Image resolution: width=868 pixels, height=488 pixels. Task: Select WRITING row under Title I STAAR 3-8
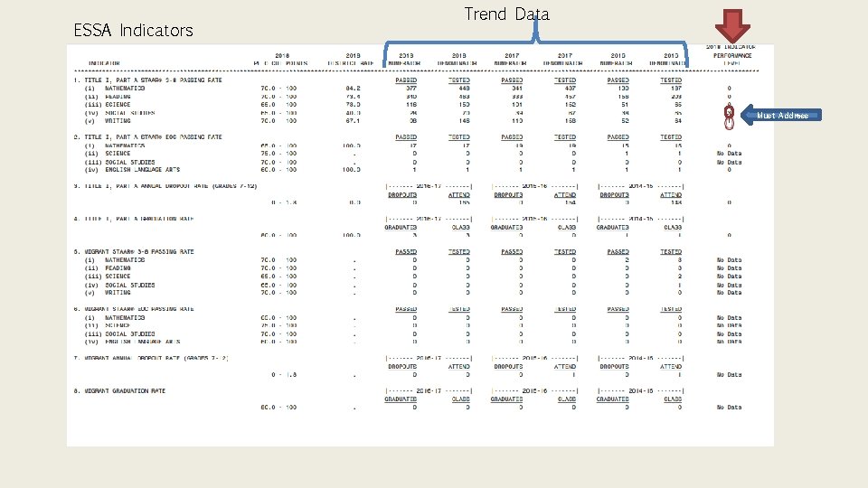tap(408, 120)
